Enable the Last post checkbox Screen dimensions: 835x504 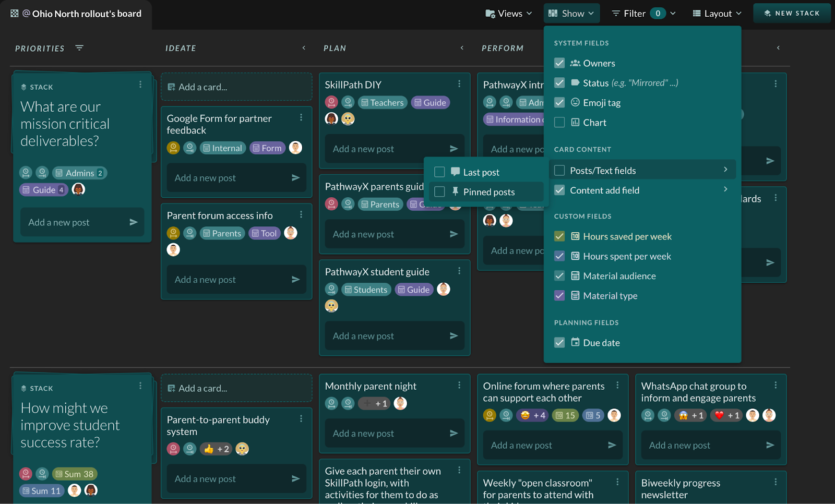pos(439,172)
